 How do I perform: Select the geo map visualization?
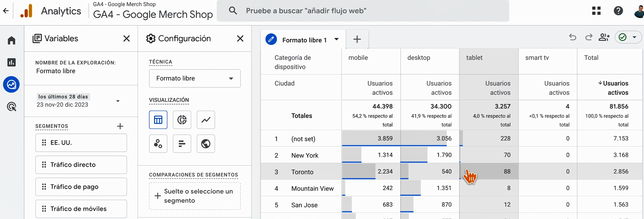206,143
